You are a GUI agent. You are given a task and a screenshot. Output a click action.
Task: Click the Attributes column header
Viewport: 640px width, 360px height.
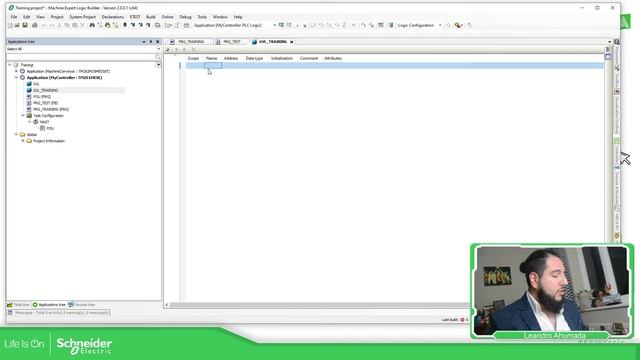pyautogui.click(x=333, y=58)
